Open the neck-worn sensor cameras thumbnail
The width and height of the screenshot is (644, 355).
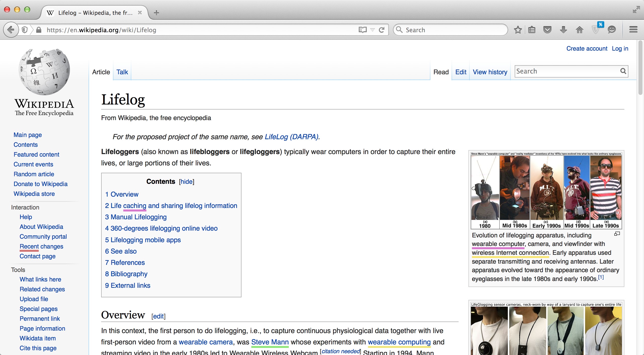tap(546, 329)
